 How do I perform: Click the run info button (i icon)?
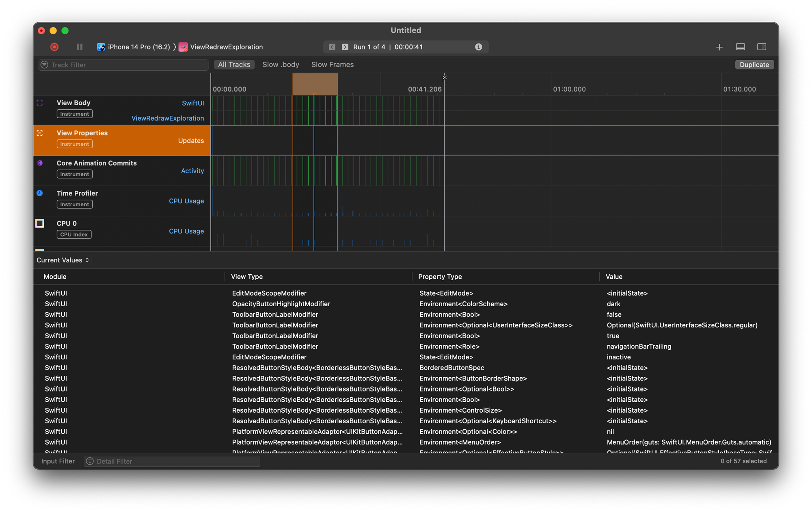[479, 47]
